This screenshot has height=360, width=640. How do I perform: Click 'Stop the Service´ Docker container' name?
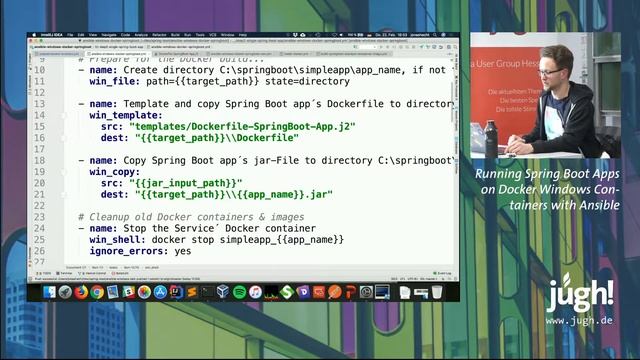pyautogui.click(x=220, y=229)
